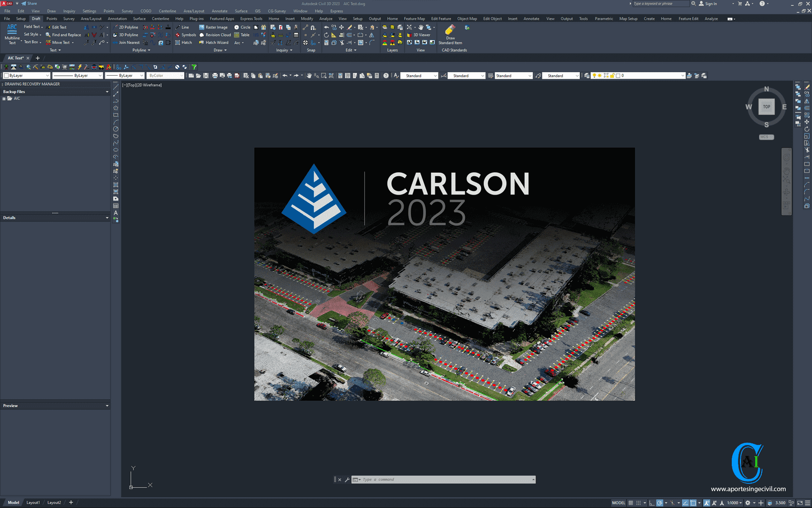
Task: Expand the AIC backup file node
Action: pyautogui.click(x=4, y=99)
